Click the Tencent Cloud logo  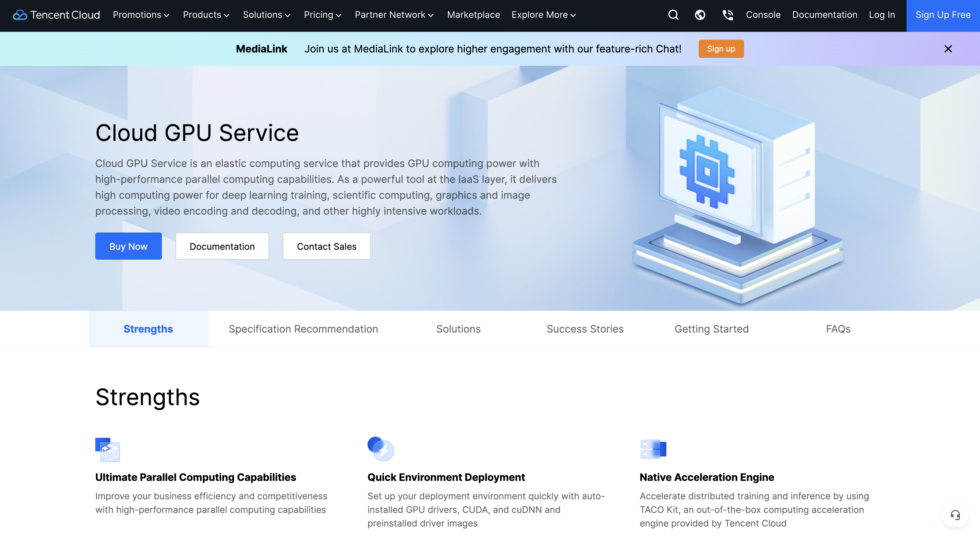[56, 15]
